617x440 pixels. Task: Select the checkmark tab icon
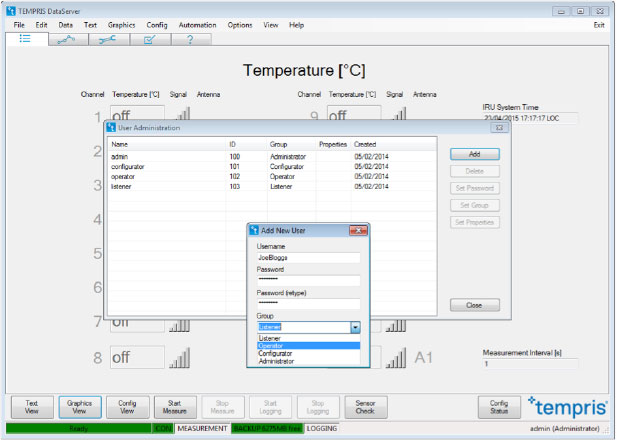149,39
